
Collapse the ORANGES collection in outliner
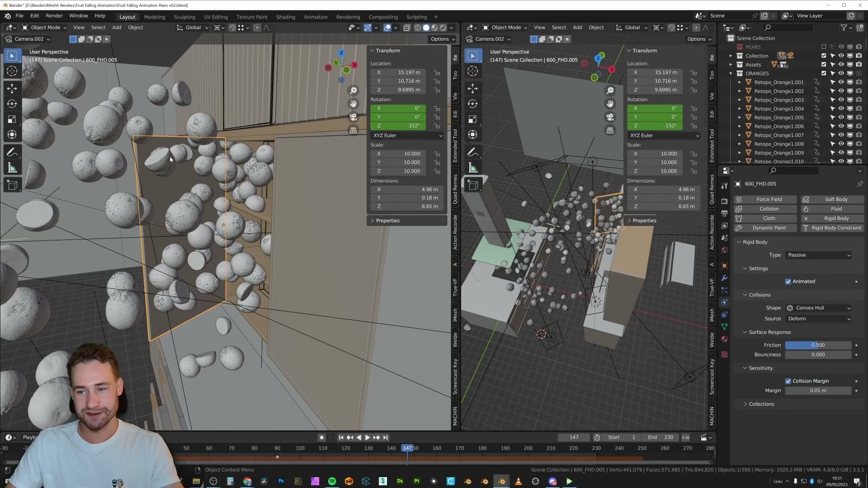[731, 73]
